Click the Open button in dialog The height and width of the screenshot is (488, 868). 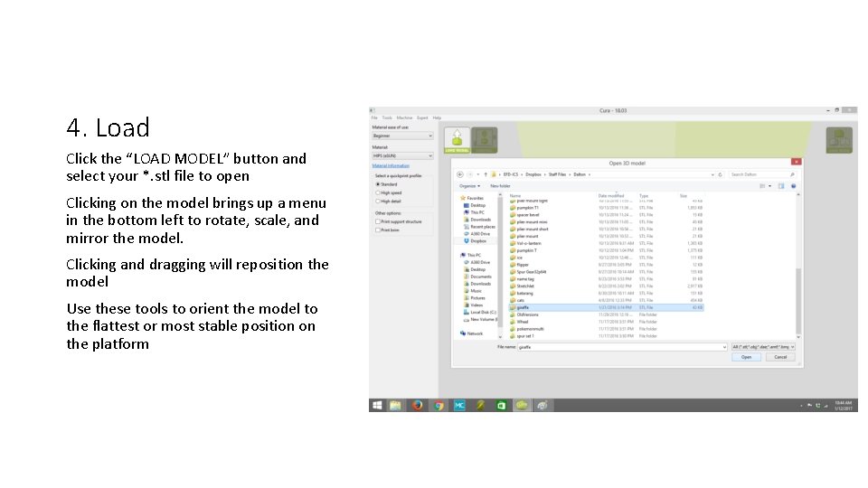[746, 358]
